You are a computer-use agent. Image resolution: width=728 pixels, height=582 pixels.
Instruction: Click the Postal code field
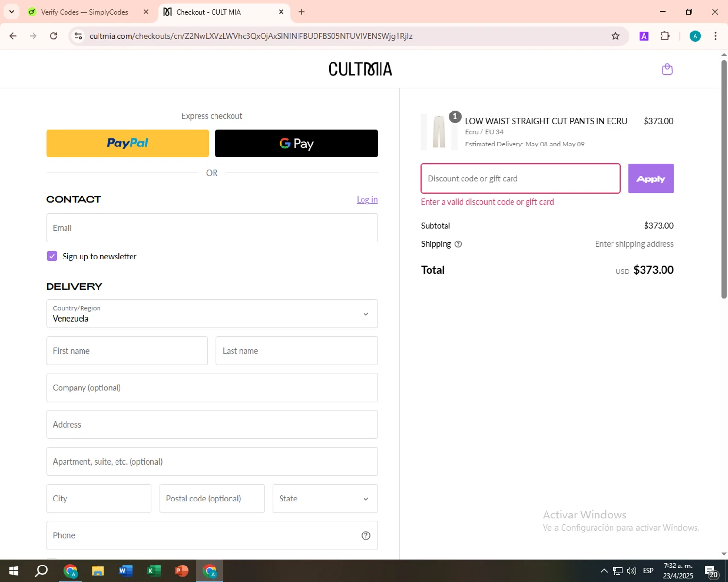point(212,499)
